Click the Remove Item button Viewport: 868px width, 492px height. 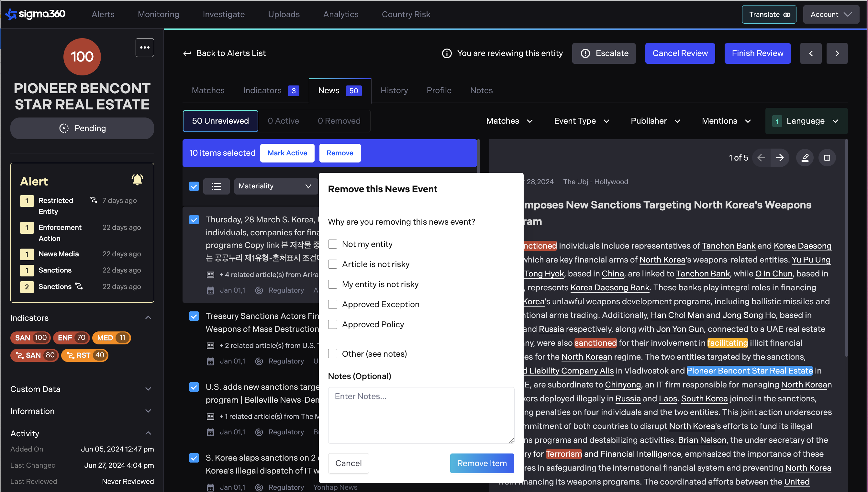click(x=482, y=463)
